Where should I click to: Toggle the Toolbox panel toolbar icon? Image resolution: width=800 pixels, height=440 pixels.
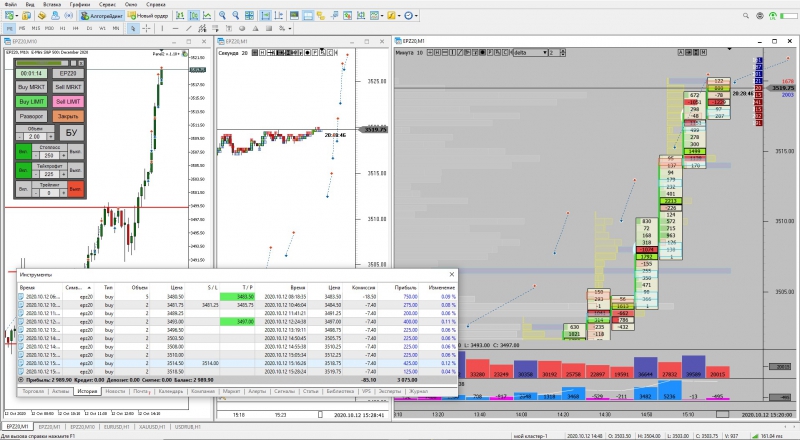[308, 16]
